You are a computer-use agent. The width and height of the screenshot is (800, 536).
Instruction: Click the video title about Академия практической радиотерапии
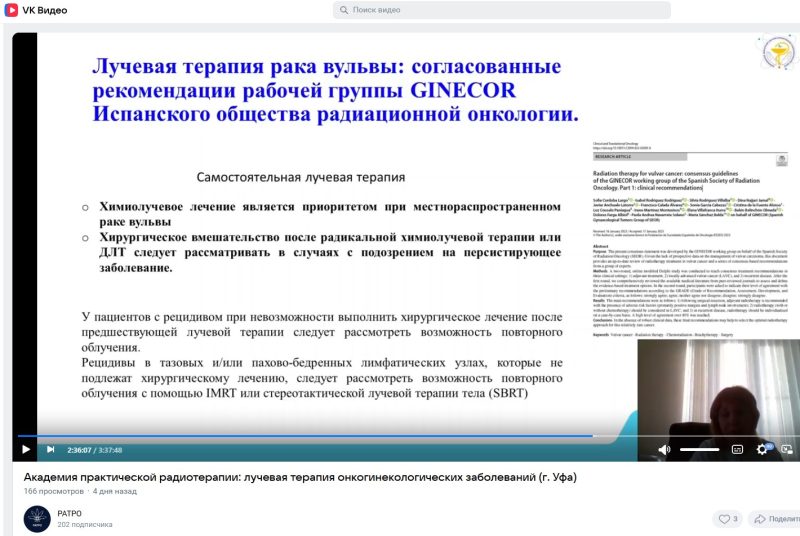pyautogui.click(x=300, y=477)
